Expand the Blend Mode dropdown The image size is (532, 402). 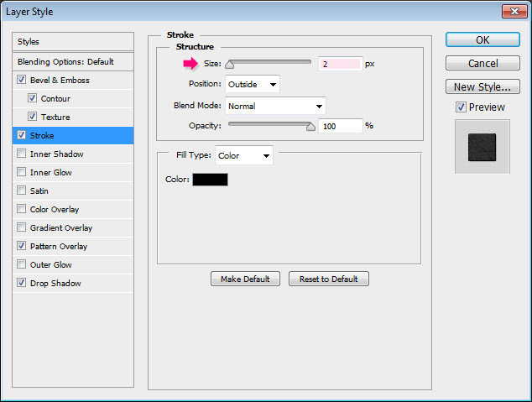click(274, 106)
